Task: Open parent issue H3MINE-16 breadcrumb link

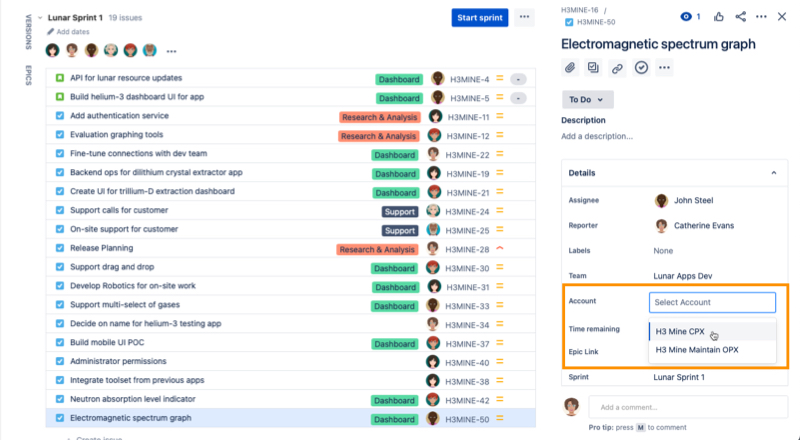Action: click(x=580, y=9)
